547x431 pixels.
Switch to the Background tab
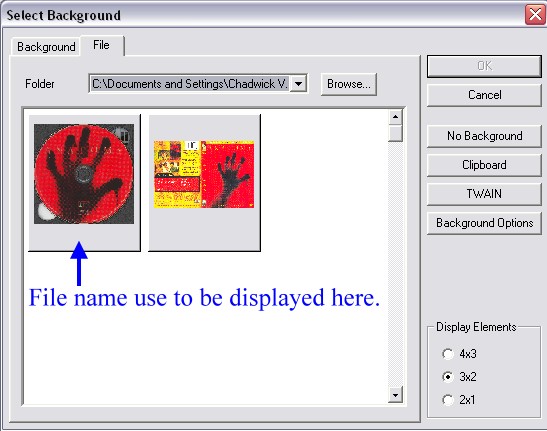pyautogui.click(x=46, y=47)
